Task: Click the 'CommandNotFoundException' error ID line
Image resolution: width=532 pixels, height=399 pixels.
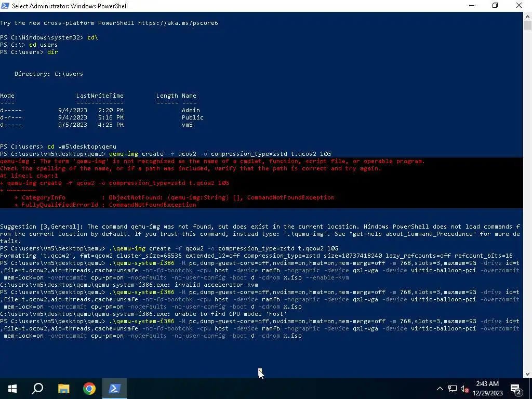Action: point(105,205)
